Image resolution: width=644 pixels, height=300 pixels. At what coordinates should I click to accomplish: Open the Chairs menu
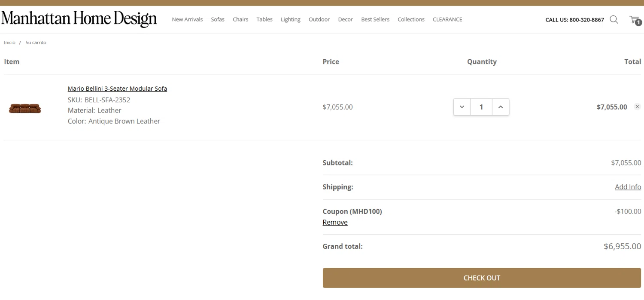(240, 19)
